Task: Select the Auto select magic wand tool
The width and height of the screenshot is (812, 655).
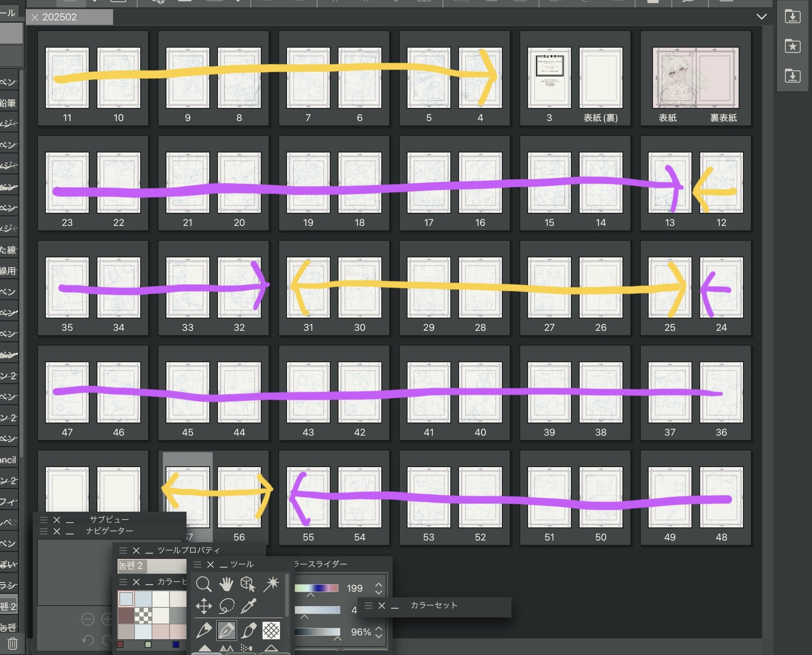Action: pyautogui.click(x=271, y=584)
